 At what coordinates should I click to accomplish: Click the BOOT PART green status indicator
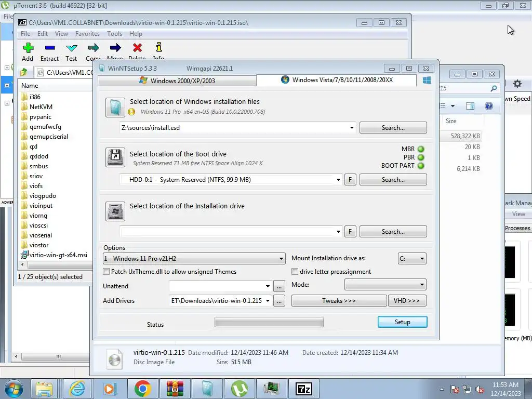click(421, 166)
